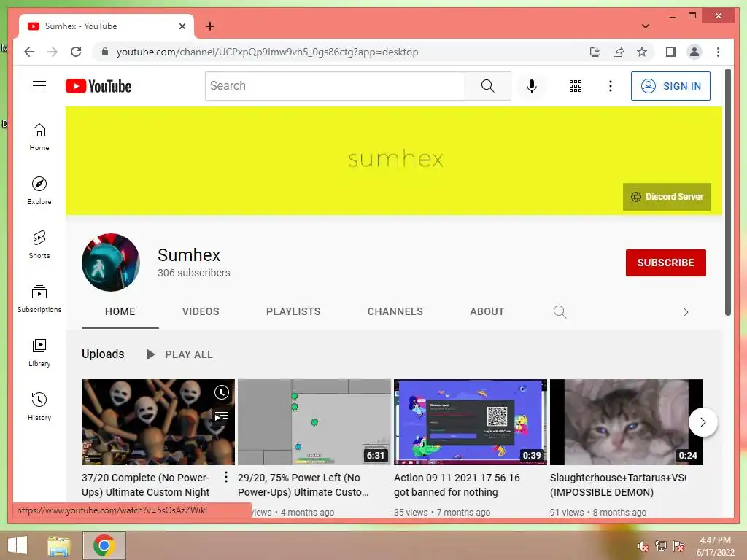Click the SIGN IN button
The height and width of the screenshot is (560, 747).
point(670,86)
